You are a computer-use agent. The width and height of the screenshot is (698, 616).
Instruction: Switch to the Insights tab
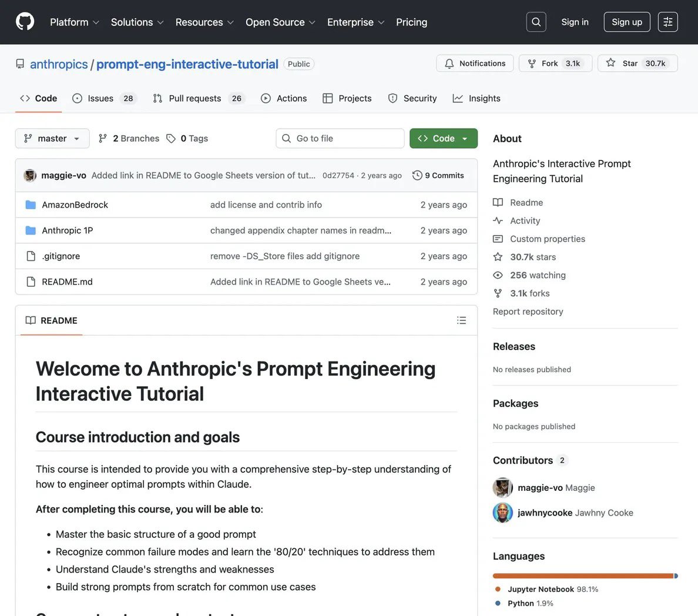click(x=476, y=98)
